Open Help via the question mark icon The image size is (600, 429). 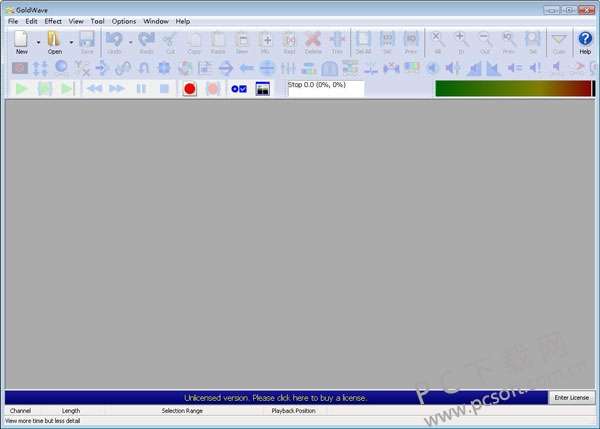(585, 42)
